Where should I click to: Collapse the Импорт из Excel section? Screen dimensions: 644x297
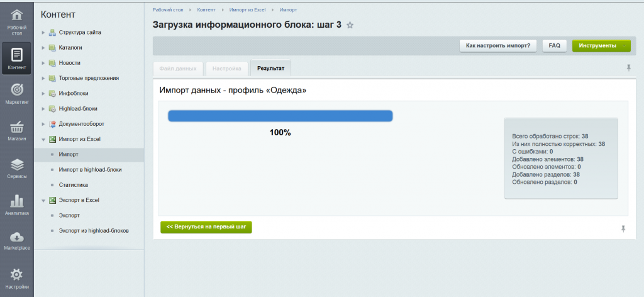click(43, 139)
